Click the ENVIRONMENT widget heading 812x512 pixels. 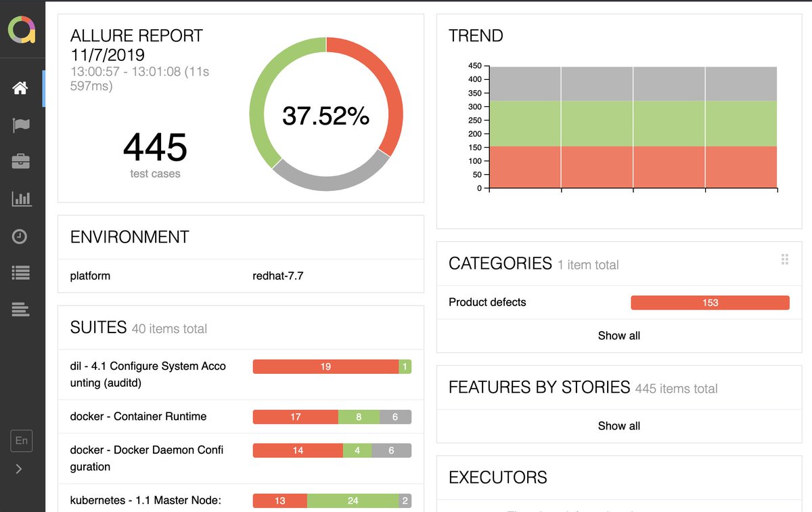click(130, 237)
